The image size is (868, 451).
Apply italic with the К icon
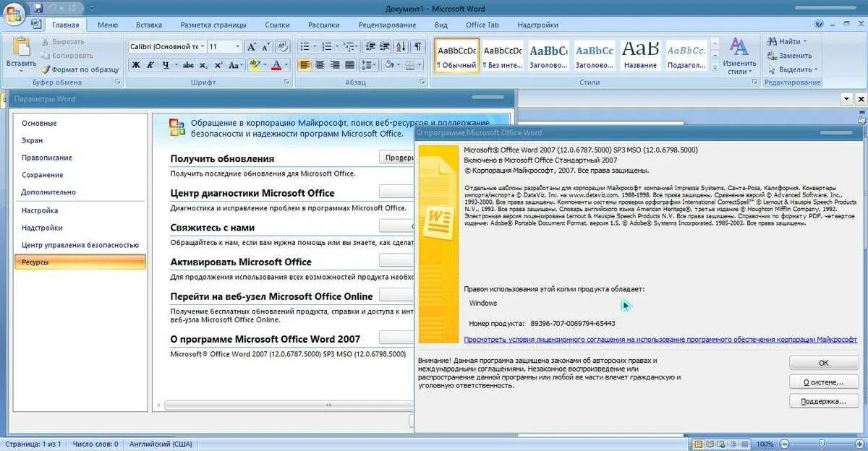click(x=150, y=65)
